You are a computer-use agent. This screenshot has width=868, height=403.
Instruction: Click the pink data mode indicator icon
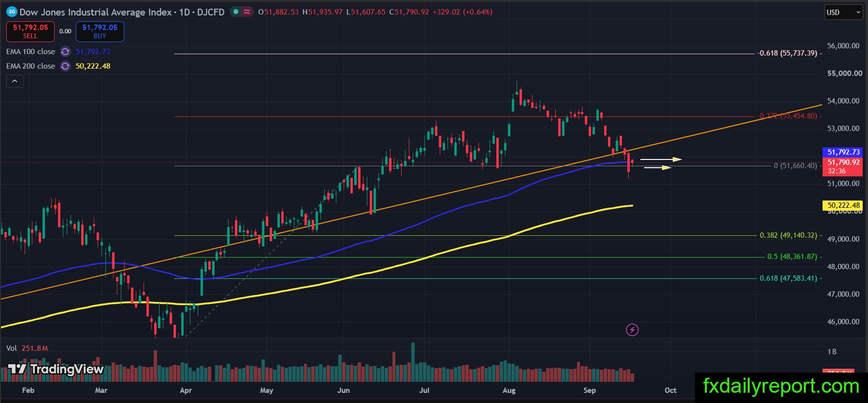point(247,12)
